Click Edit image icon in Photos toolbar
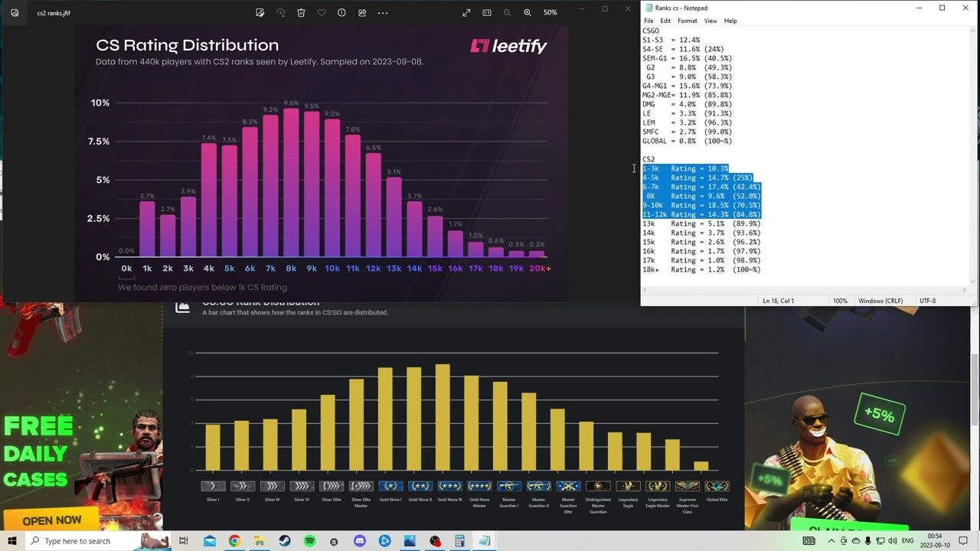Screen dimensions: 980x551 pos(260,13)
